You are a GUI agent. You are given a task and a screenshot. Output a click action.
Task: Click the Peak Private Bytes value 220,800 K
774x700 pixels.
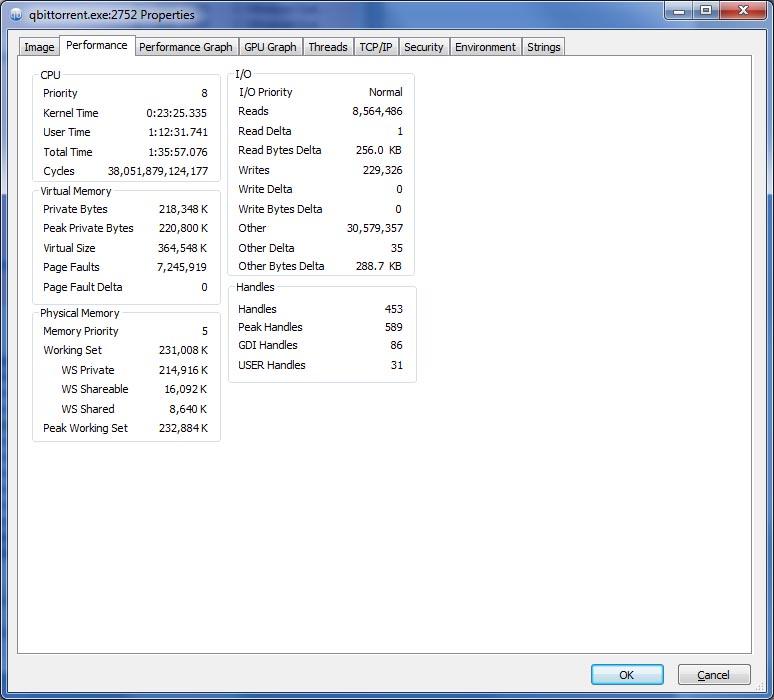[183, 229]
